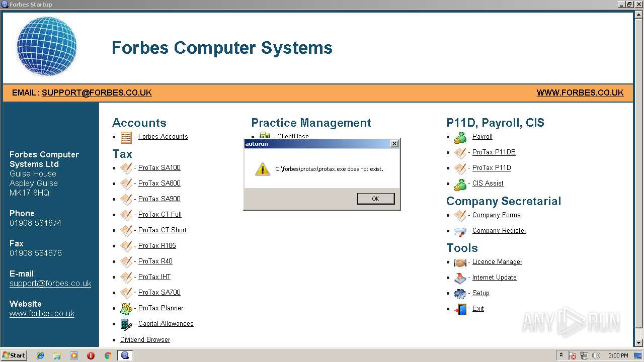Click OK in the autorun dialog
The width and height of the screenshot is (644, 362).
375,199
